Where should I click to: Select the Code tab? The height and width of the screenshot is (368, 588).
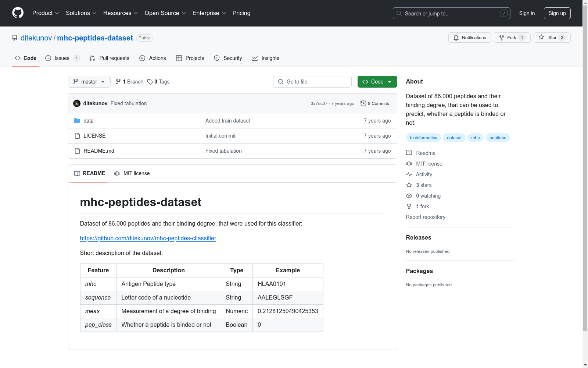[26, 58]
